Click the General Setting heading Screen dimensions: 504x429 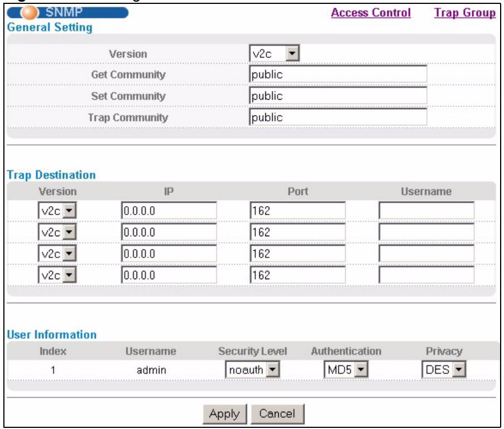[50, 27]
